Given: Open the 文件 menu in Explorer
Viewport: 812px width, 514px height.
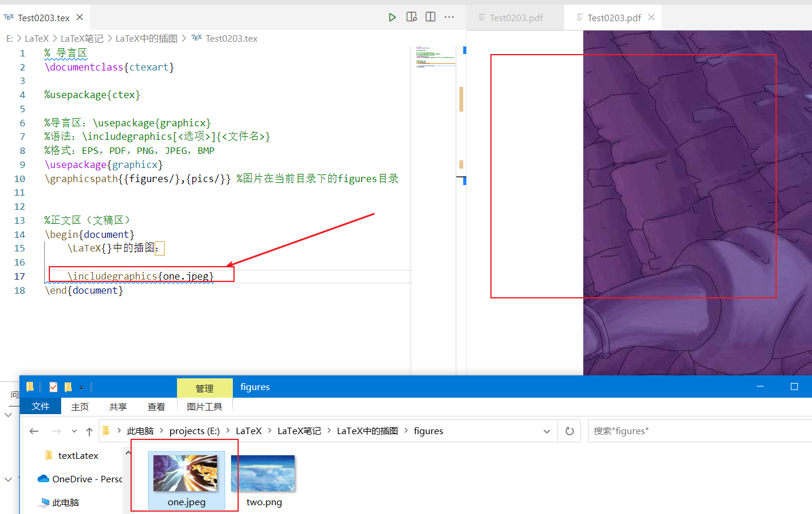Looking at the screenshot, I should (41, 407).
